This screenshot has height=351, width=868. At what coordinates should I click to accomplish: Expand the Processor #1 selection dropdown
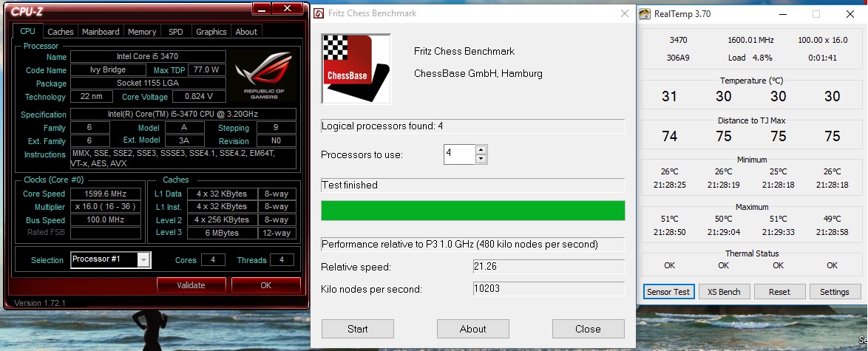coord(143,259)
